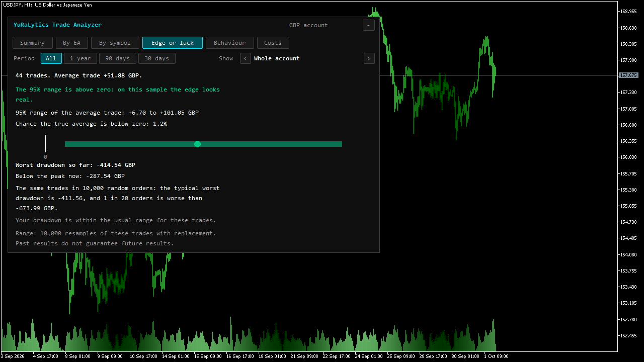The image size is (644, 362).
Task: Set period to 30 days
Action: tap(156, 58)
